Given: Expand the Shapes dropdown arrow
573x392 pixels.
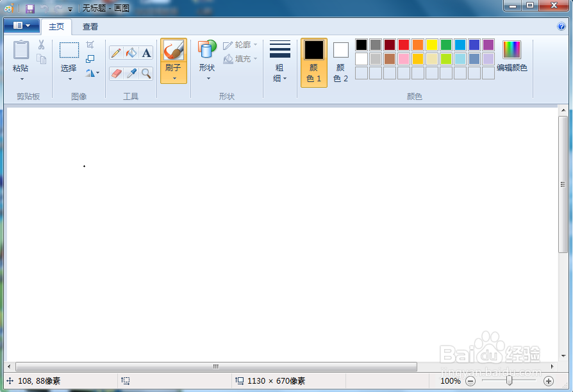Looking at the screenshot, I should click(208, 78).
